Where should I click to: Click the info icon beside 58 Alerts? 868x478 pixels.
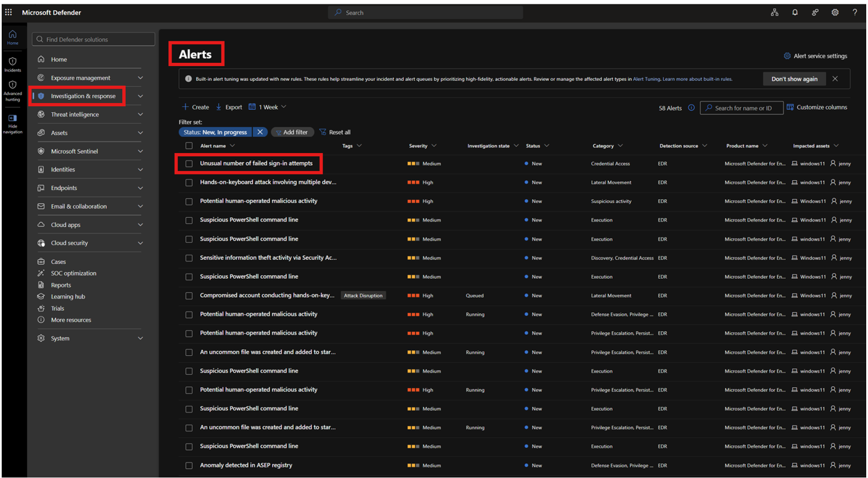[691, 108]
